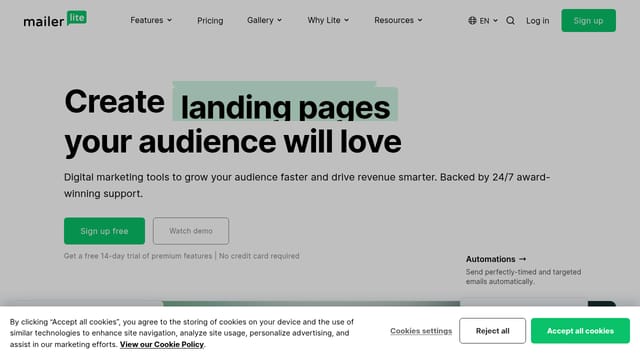The image size is (640, 360).
Task: Click the globe language icon
Action: (472, 20)
